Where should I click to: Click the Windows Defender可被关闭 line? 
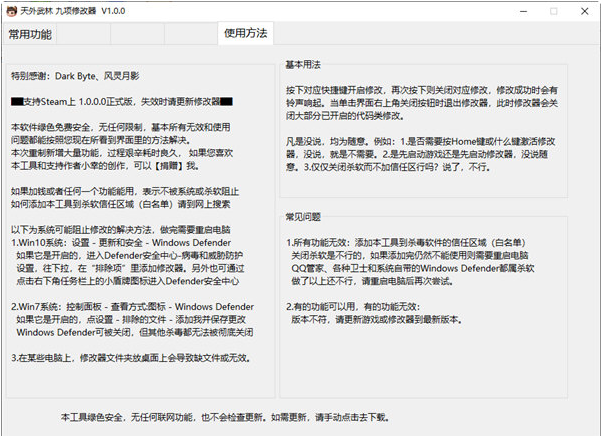(135, 332)
